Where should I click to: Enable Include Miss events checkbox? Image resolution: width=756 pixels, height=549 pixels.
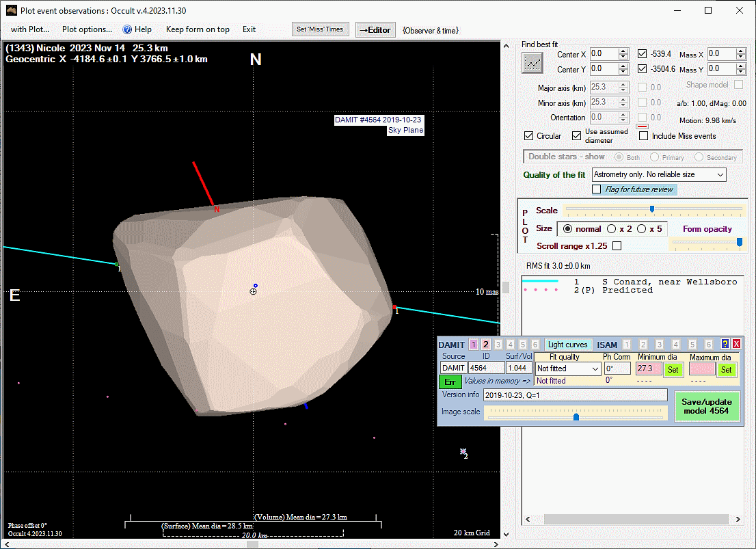pos(643,136)
